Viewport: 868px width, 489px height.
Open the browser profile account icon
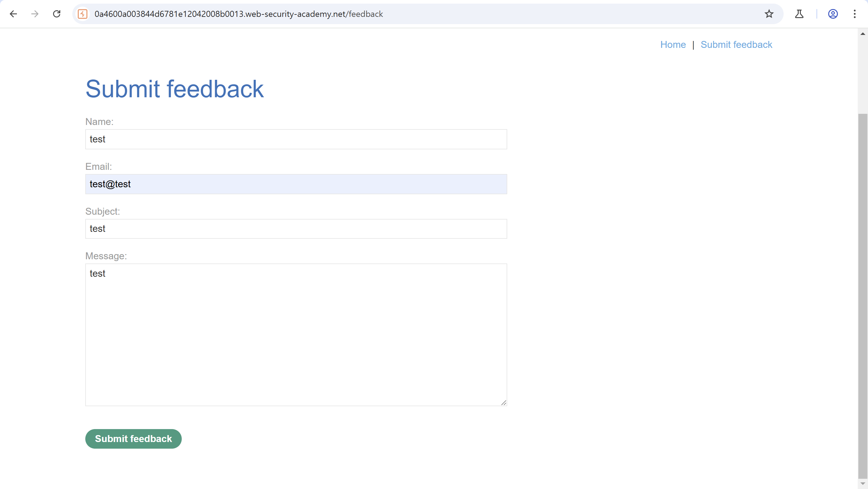[833, 14]
